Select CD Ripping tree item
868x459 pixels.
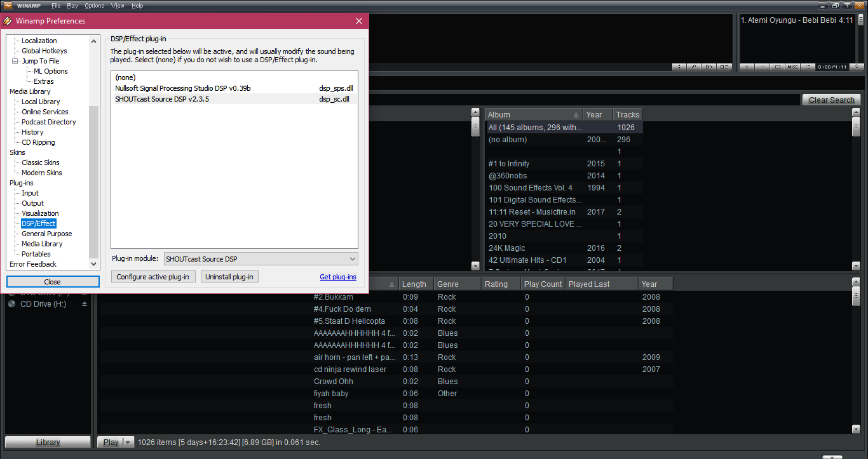point(38,142)
